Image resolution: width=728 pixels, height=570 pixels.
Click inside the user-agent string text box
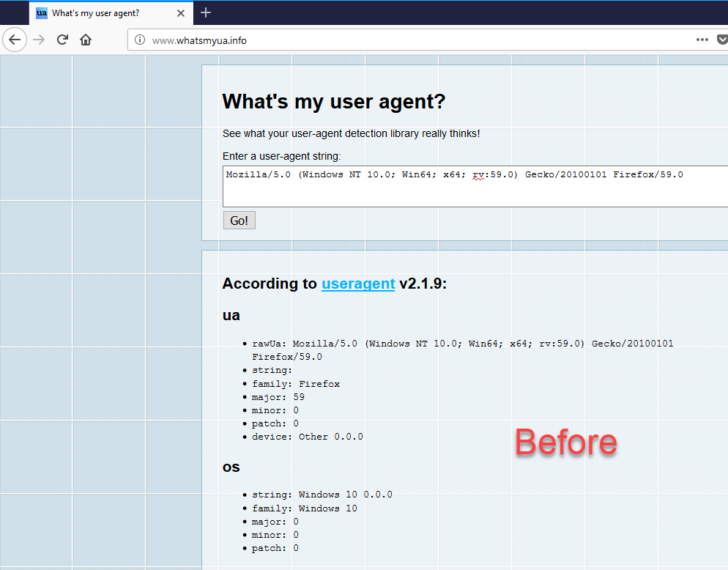tap(475, 186)
